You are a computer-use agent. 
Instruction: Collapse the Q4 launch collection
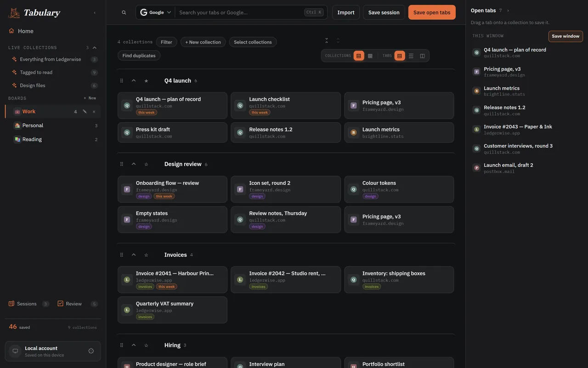pyautogui.click(x=134, y=80)
